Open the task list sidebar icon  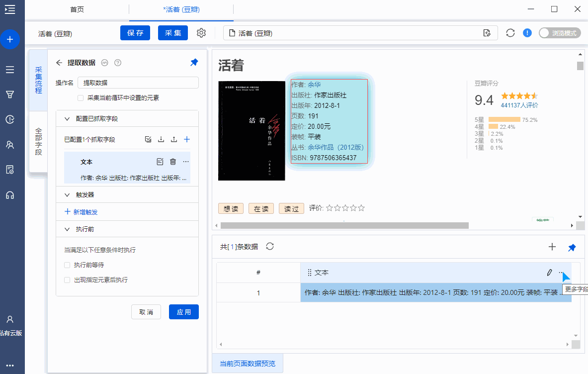[x=10, y=70]
